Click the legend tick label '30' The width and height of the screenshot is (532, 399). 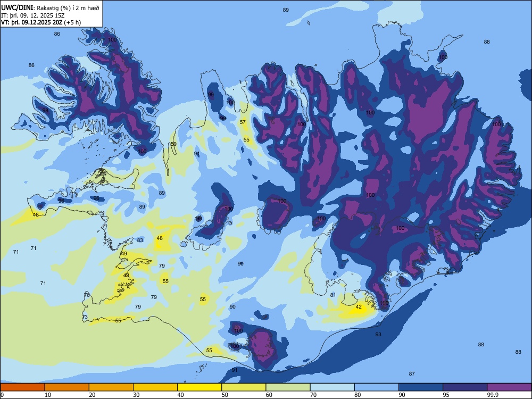[136, 395]
